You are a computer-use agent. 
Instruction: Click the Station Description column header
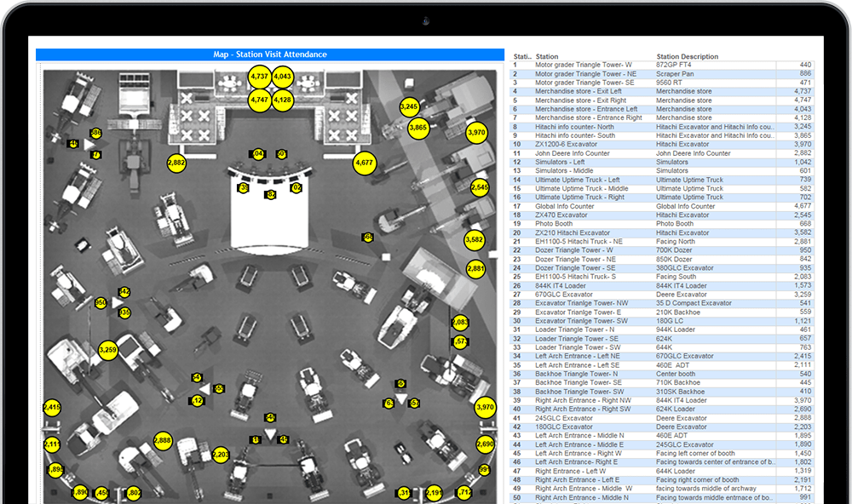pos(687,57)
